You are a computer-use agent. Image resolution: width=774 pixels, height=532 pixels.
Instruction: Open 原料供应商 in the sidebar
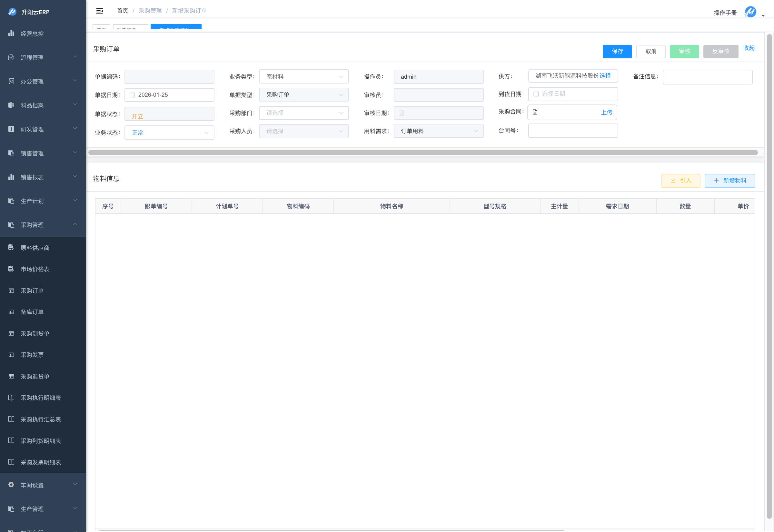[x=35, y=248]
